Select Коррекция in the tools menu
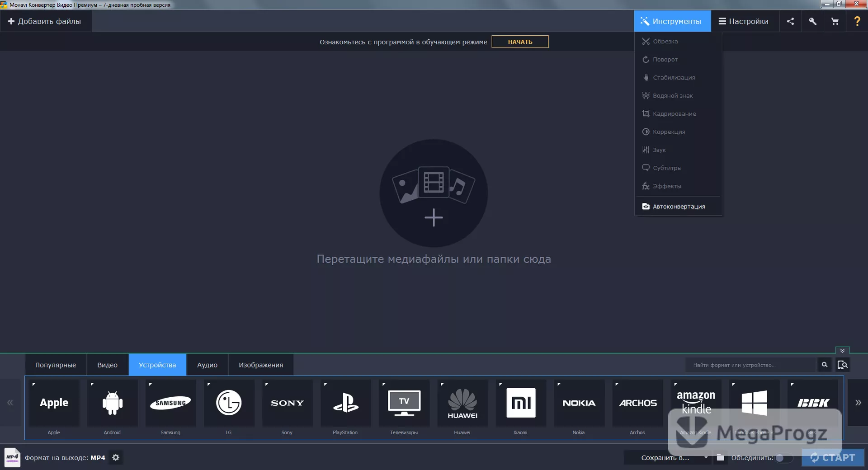The height and width of the screenshot is (470, 868). click(x=678, y=132)
